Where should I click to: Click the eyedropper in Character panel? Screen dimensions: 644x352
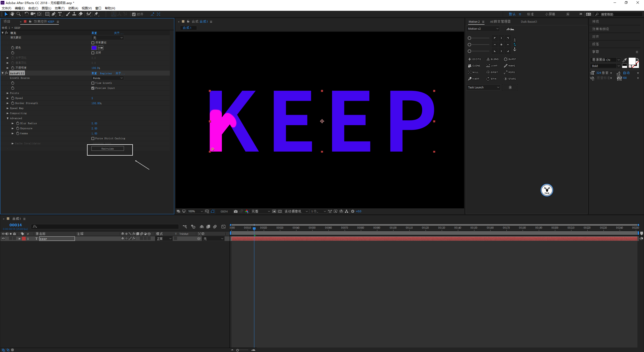tap(624, 60)
